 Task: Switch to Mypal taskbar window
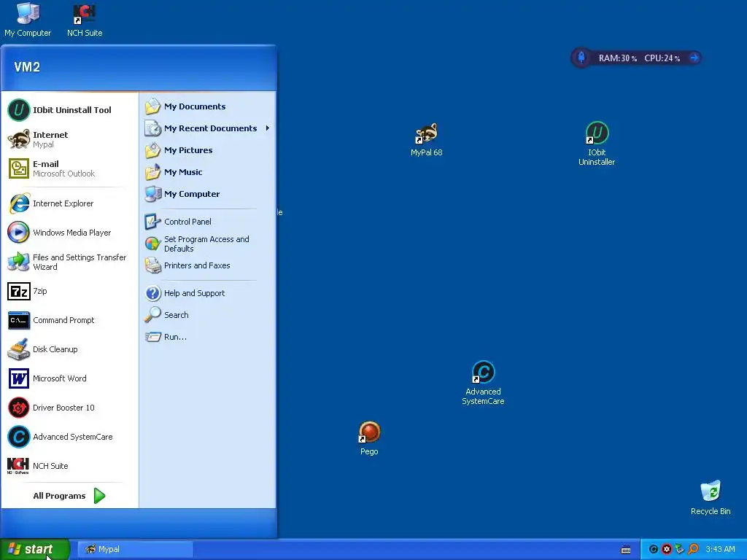pyautogui.click(x=135, y=549)
